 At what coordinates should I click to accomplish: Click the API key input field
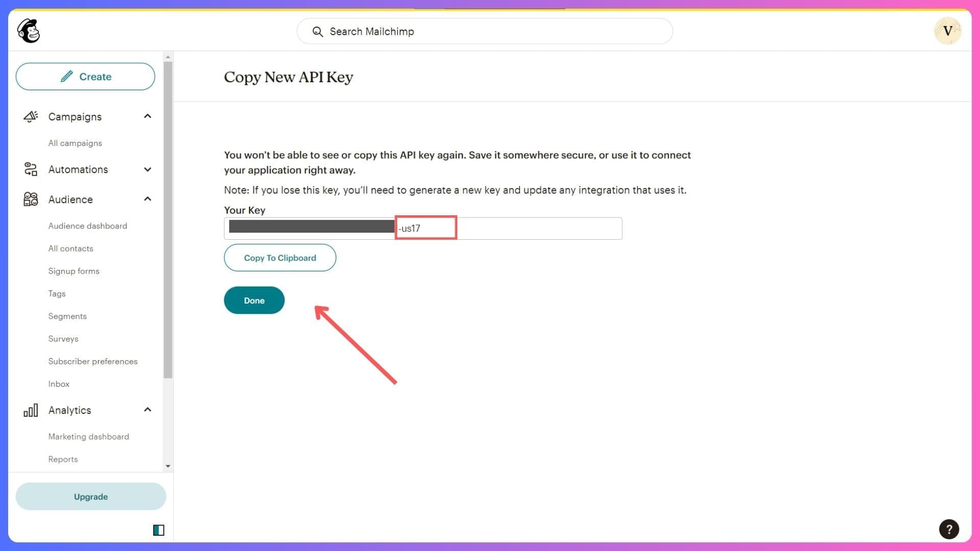tap(423, 228)
